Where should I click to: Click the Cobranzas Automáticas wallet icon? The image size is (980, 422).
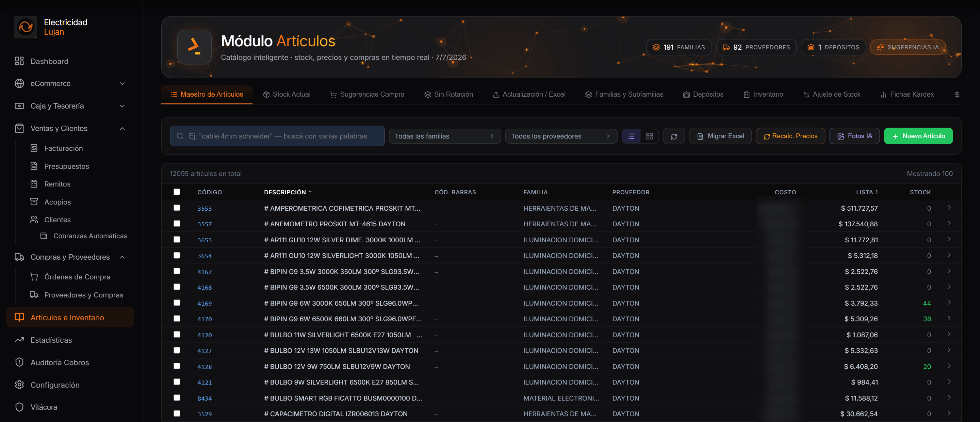pyautogui.click(x=44, y=236)
